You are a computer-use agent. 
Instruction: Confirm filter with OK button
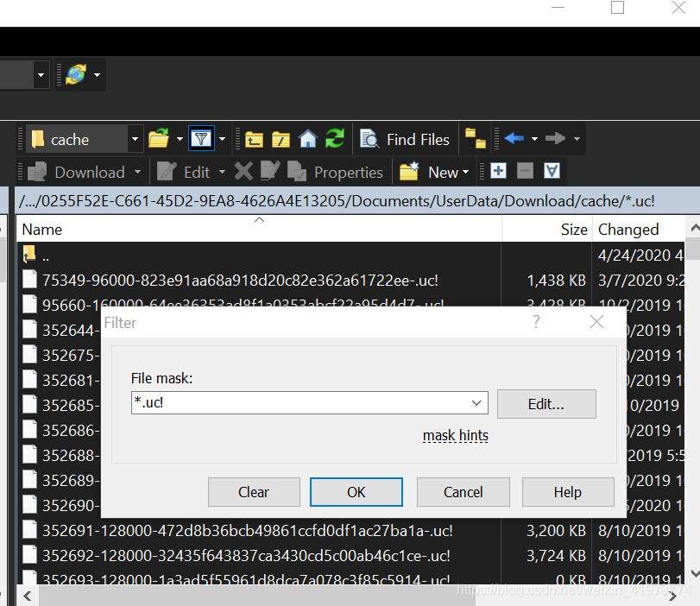pyautogui.click(x=356, y=492)
